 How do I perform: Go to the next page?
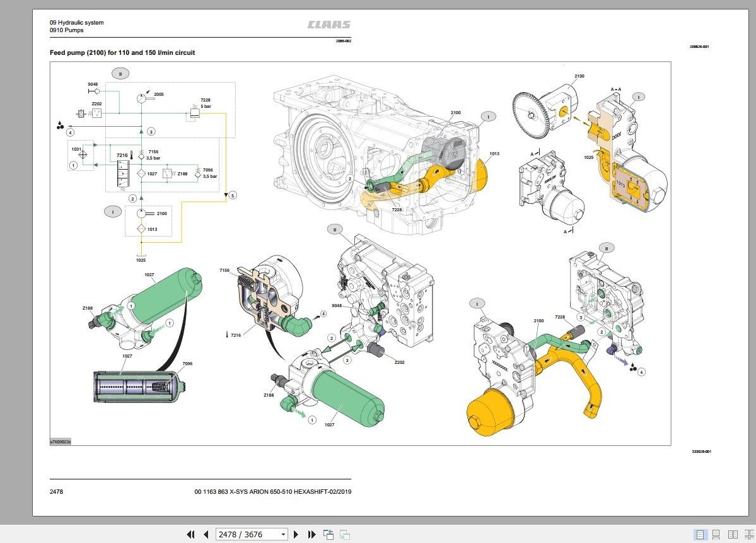(296, 534)
